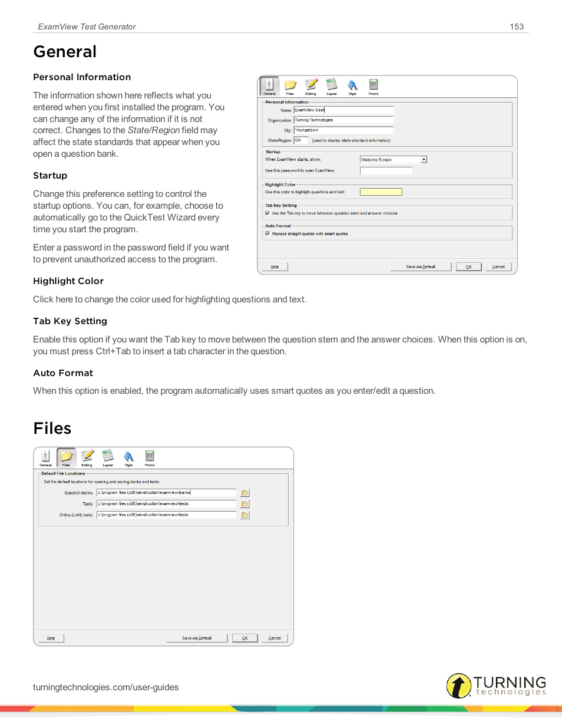Open the Layout tab in the Files dialog
This screenshot has width=562, height=728.
[108, 457]
